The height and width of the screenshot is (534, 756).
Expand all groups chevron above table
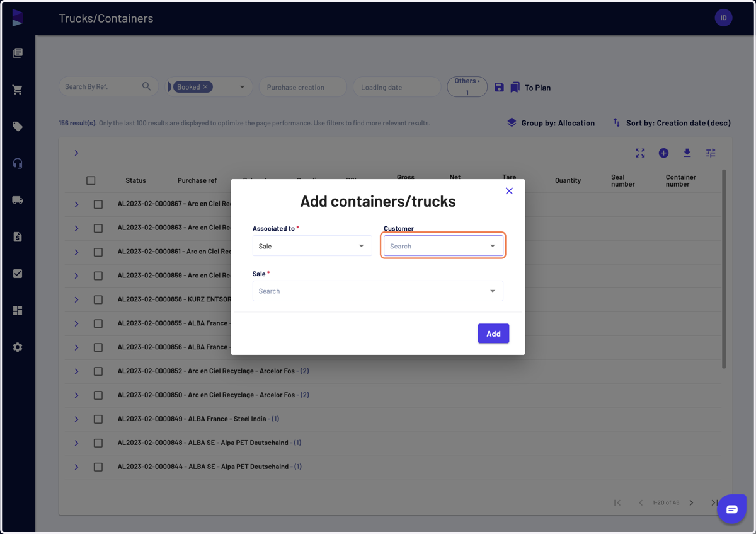(x=76, y=153)
